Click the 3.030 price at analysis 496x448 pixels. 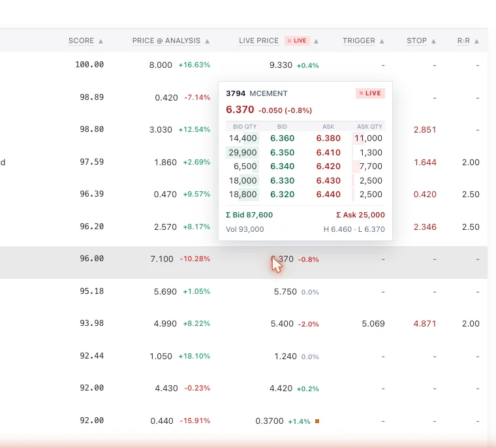[161, 130]
